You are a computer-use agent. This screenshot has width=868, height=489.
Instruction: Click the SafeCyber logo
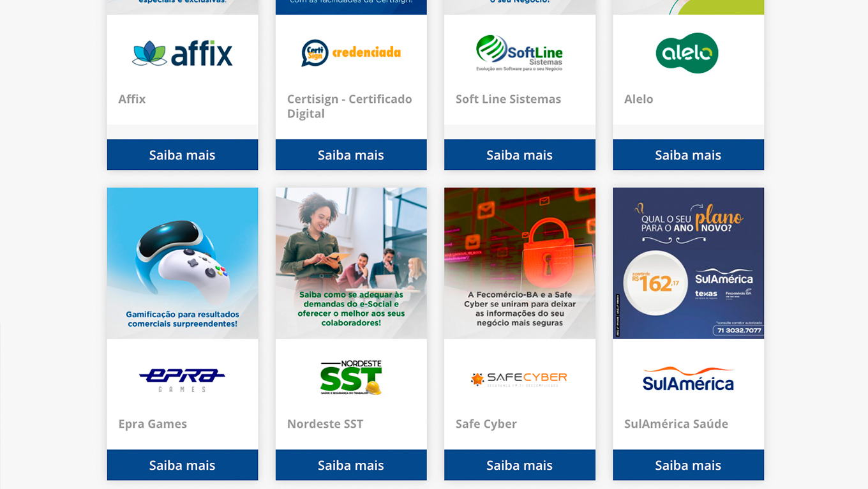click(x=520, y=379)
